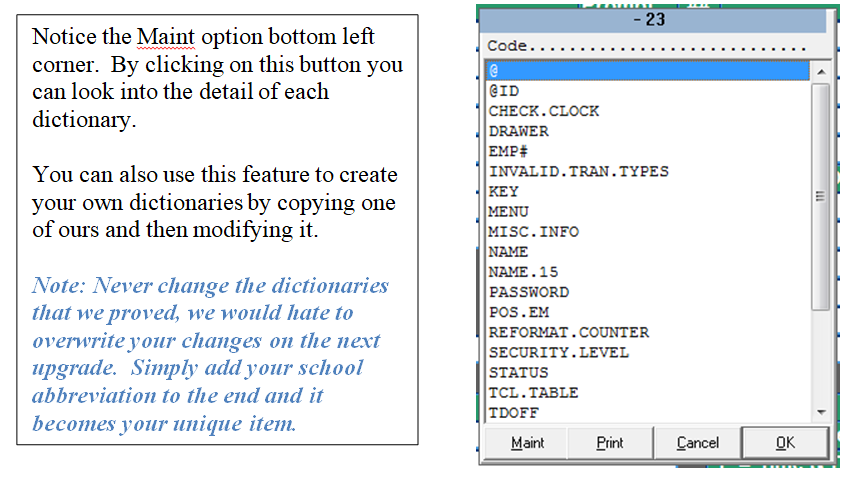
Task: Select the DRAWER entry
Action: (518, 131)
